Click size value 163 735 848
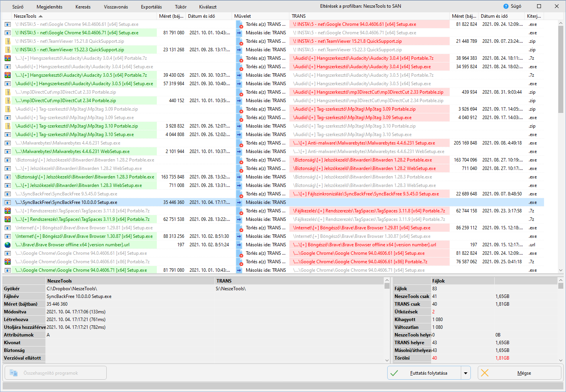 tap(173, 177)
